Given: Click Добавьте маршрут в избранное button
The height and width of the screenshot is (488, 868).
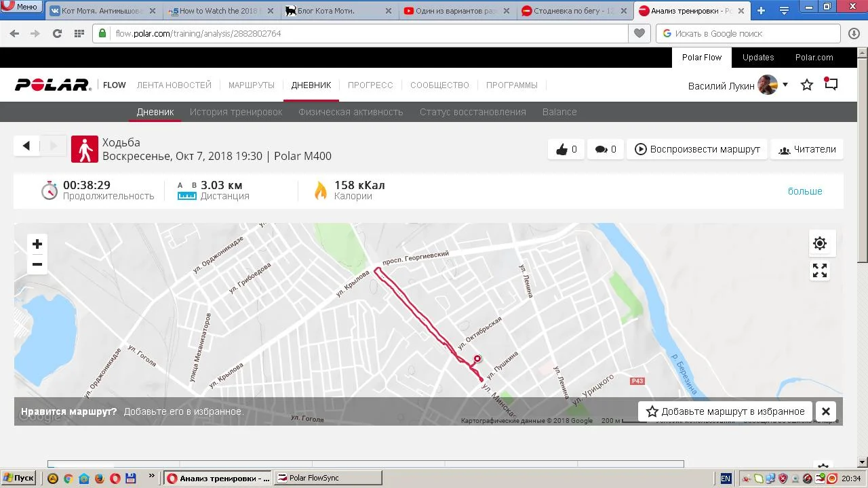Looking at the screenshot, I should coord(726,411).
